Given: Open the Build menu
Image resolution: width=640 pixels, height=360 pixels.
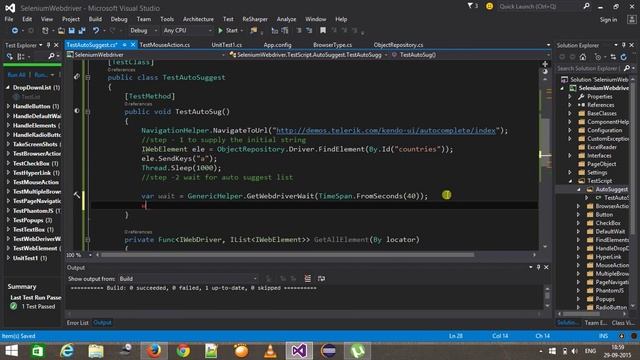Looking at the screenshot, I should (95, 19).
